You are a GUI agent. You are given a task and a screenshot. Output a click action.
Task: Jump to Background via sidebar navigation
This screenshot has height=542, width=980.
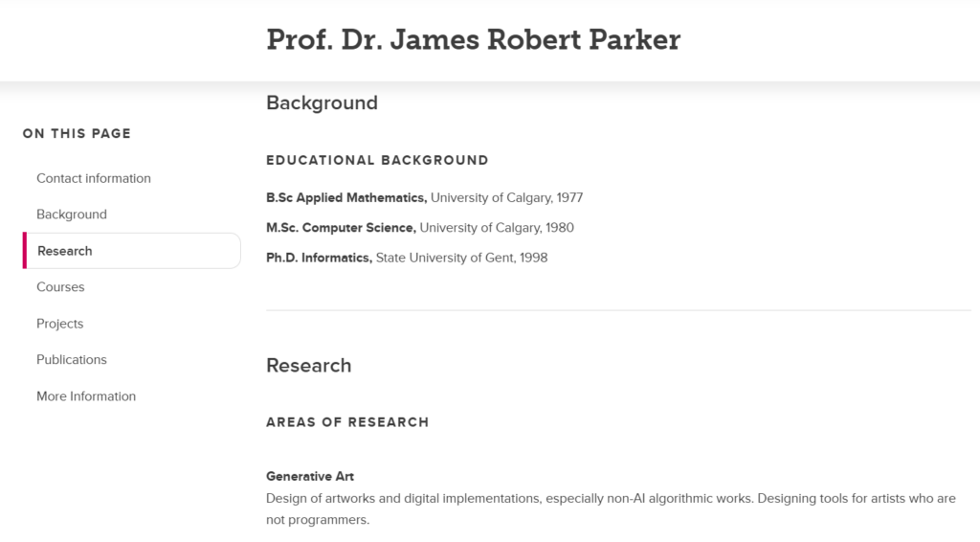(72, 215)
